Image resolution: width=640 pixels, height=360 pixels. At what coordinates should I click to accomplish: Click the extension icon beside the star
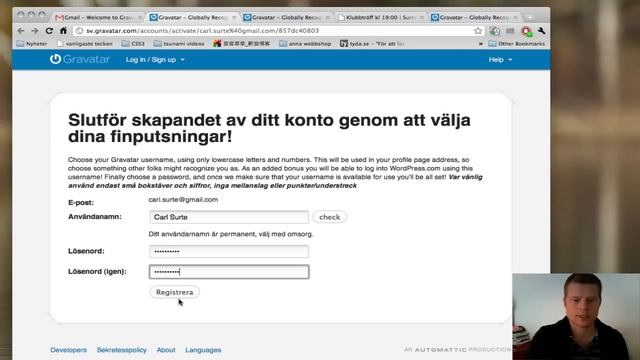[495, 31]
